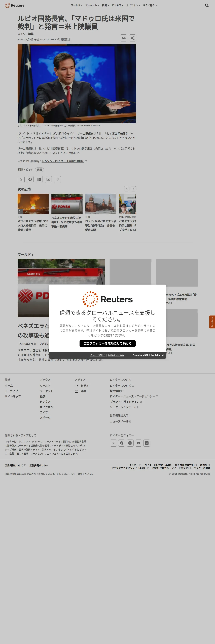Copy article link using chain icon
The height and width of the screenshot is (644, 215).
(57, 179)
